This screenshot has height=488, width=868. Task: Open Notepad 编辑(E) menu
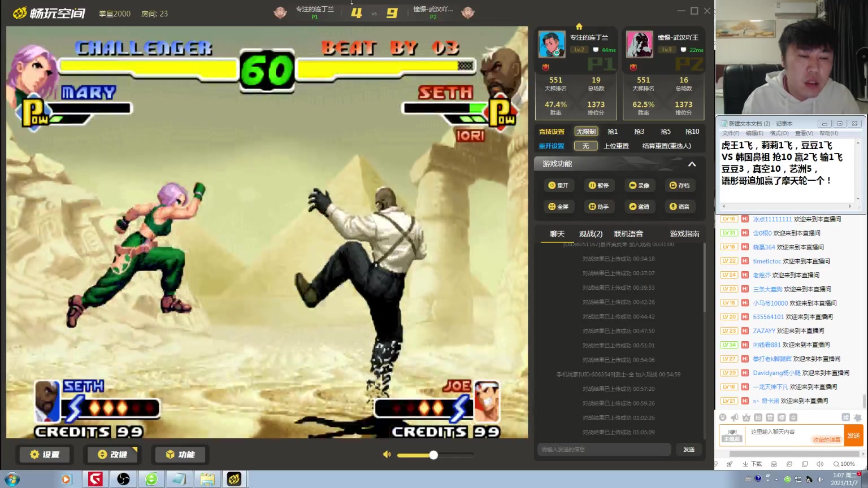pyautogui.click(x=754, y=133)
